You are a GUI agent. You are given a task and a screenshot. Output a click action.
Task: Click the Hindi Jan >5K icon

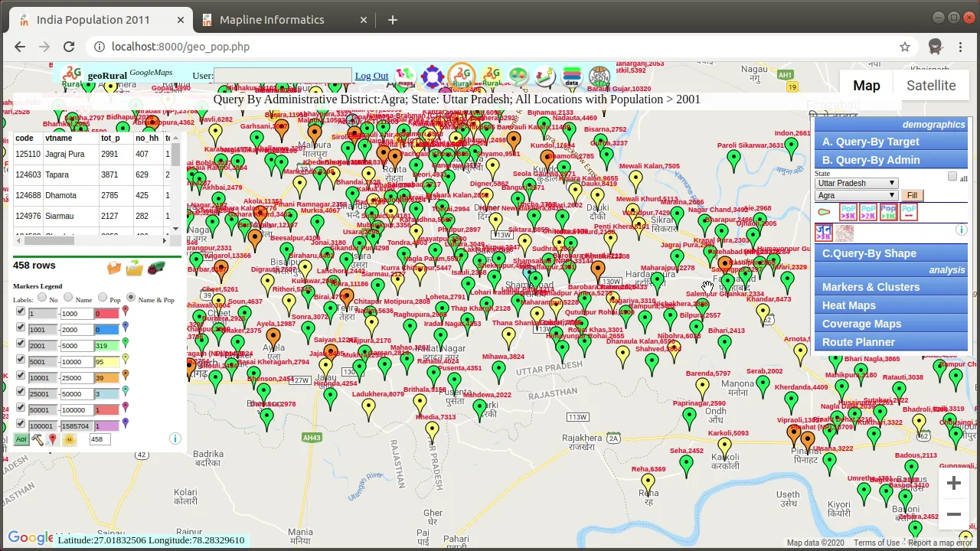tap(823, 233)
